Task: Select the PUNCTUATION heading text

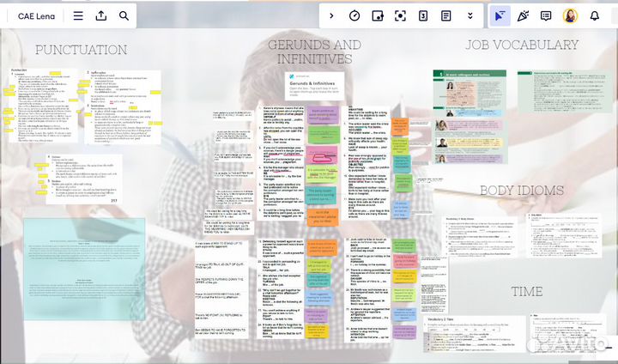Action: point(81,50)
